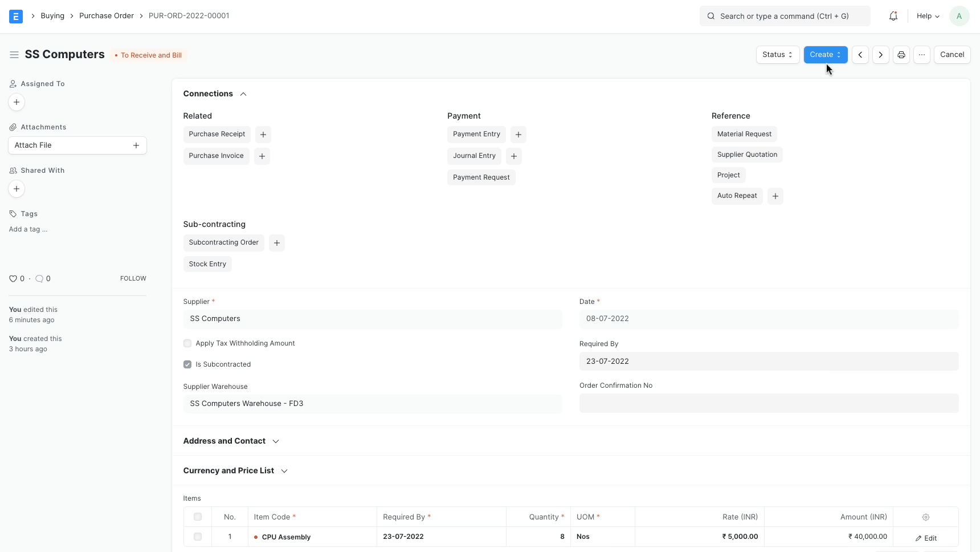
Task: Enable Apply Tax Withholding Amount
Action: (187, 343)
